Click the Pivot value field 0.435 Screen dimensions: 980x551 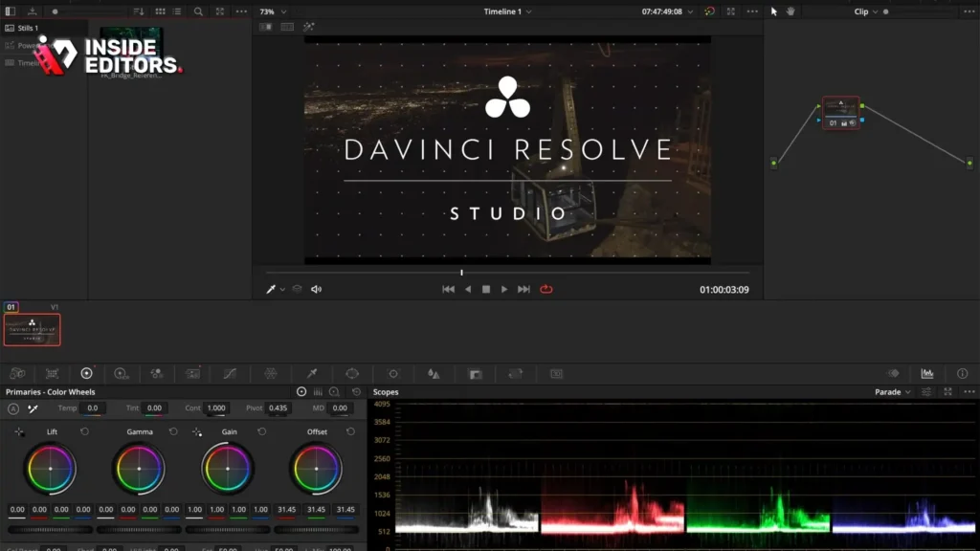coord(278,408)
